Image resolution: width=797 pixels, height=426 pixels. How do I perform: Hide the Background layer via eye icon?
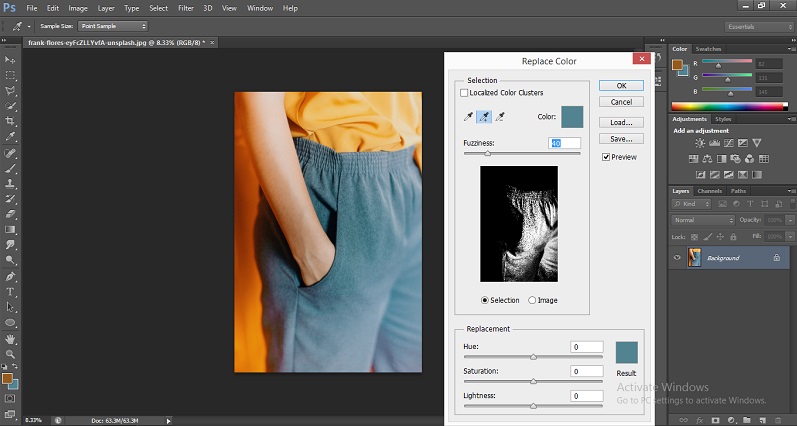click(677, 258)
